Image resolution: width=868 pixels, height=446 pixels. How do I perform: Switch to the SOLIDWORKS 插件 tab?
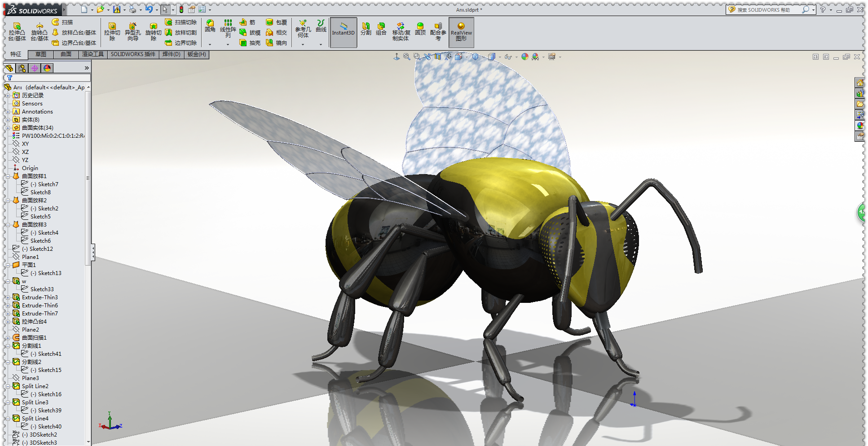(x=133, y=54)
